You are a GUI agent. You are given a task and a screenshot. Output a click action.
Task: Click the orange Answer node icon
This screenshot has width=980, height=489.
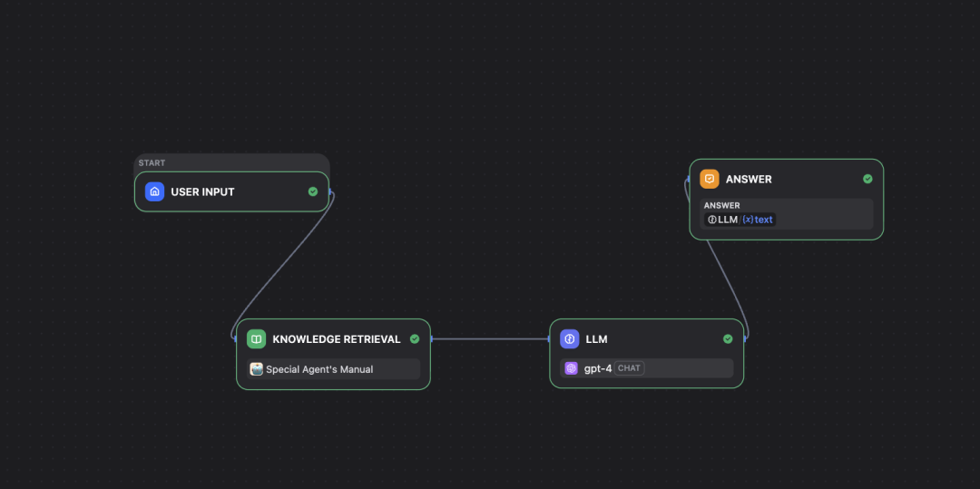click(710, 180)
